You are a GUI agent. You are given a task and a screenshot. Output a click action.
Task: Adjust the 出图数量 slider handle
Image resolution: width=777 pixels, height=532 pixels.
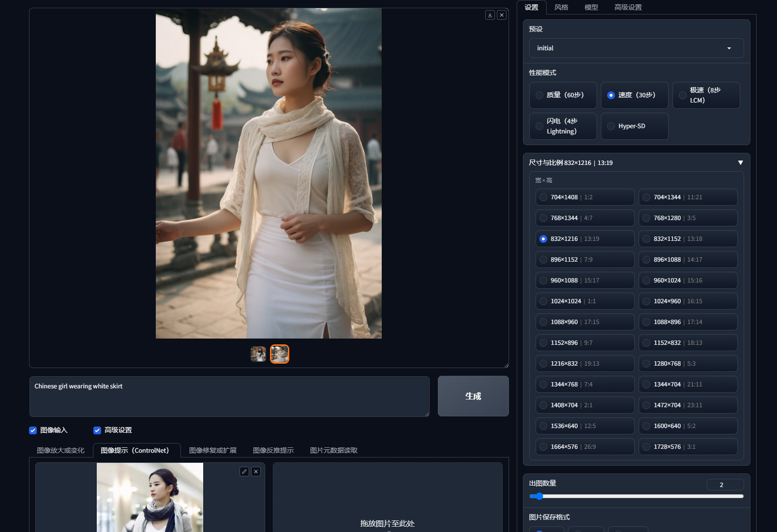539,496
